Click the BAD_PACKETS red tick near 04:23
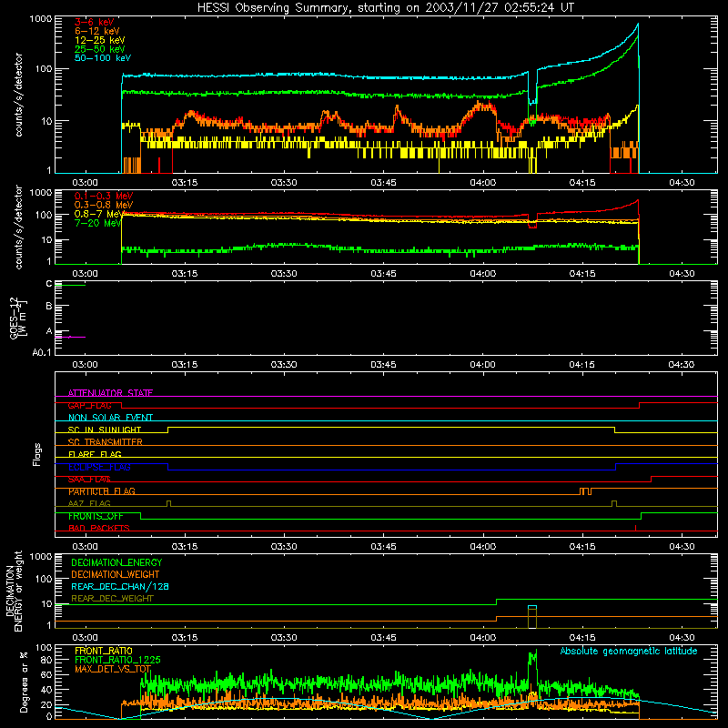Screen dimensions: 728x728 point(635,528)
